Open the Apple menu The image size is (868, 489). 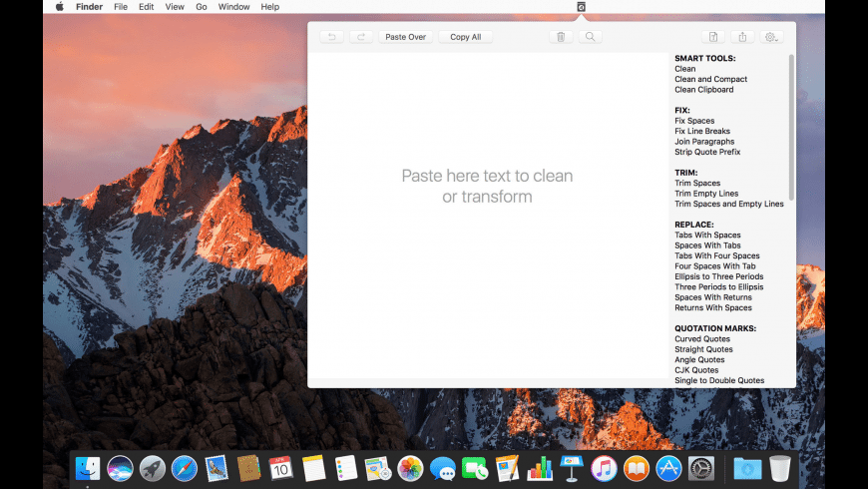click(x=60, y=7)
